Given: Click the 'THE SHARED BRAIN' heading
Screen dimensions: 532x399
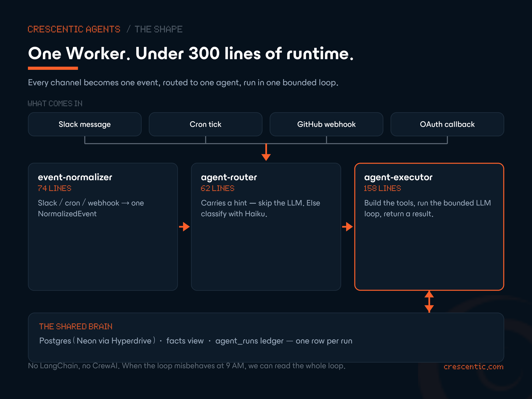Looking at the screenshot, I should tap(76, 327).
